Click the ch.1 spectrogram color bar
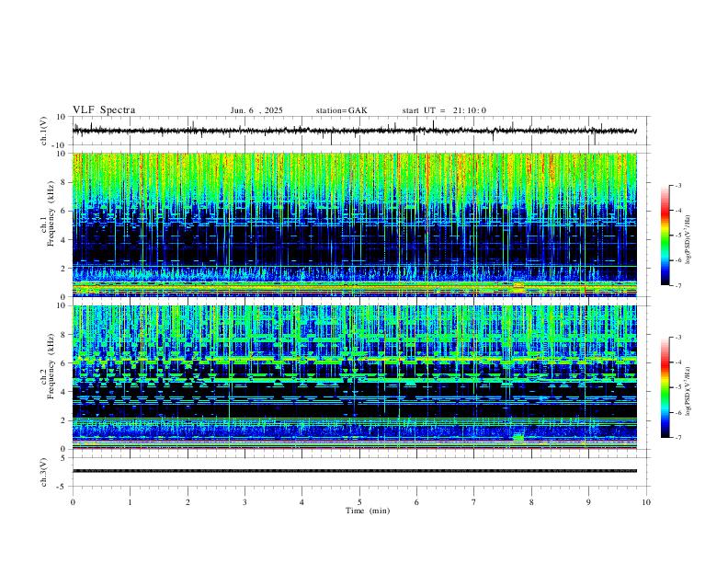This screenshot has width=728, height=563. [x=665, y=236]
